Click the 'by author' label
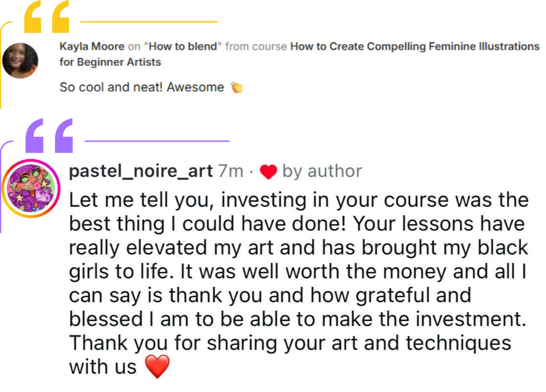The height and width of the screenshot is (392, 546). click(x=322, y=171)
